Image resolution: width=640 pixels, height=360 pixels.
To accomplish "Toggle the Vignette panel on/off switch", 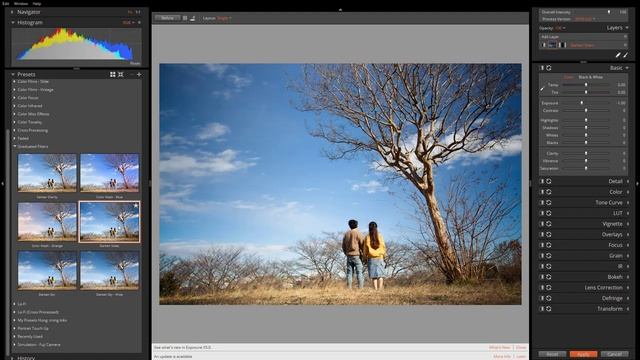I will tap(542, 224).
